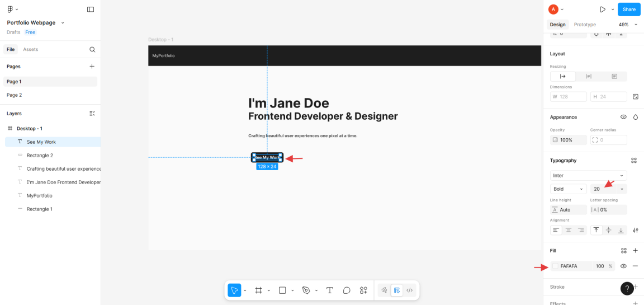644x305 pixels.
Task: Toggle the left sidebar panel icon
Action: pyautogui.click(x=91, y=10)
